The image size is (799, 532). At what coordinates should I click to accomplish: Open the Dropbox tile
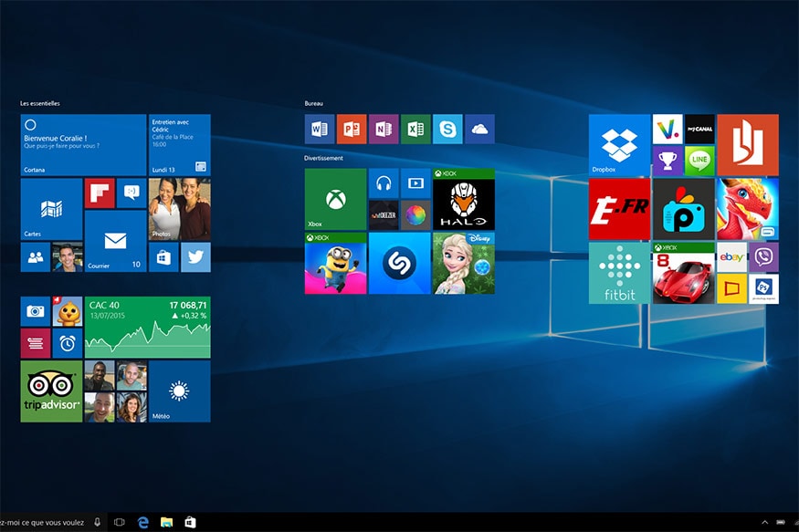point(620,145)
